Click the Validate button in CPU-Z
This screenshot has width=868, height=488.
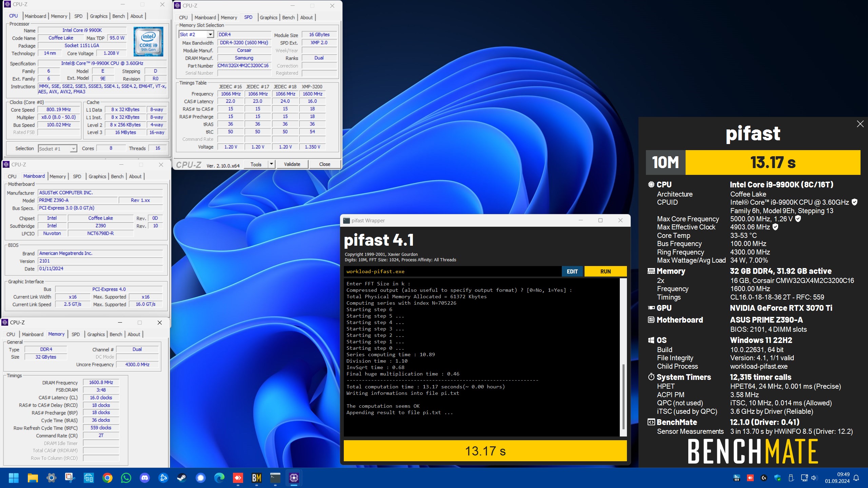[x=292, y=164]
